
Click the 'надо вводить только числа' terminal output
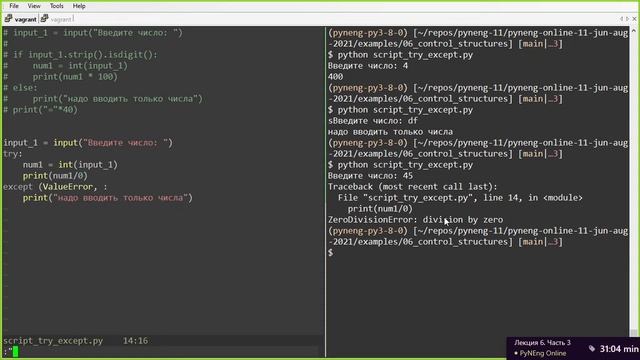(390, 131)
